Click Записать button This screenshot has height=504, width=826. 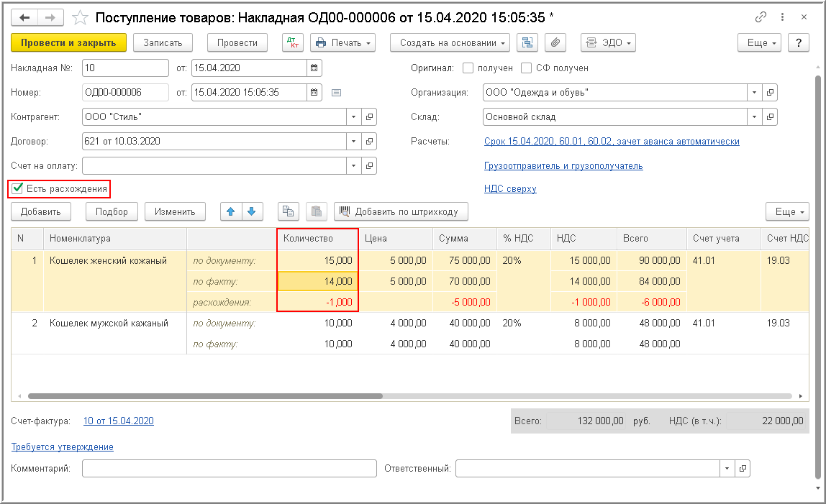(x=163, y=42)
